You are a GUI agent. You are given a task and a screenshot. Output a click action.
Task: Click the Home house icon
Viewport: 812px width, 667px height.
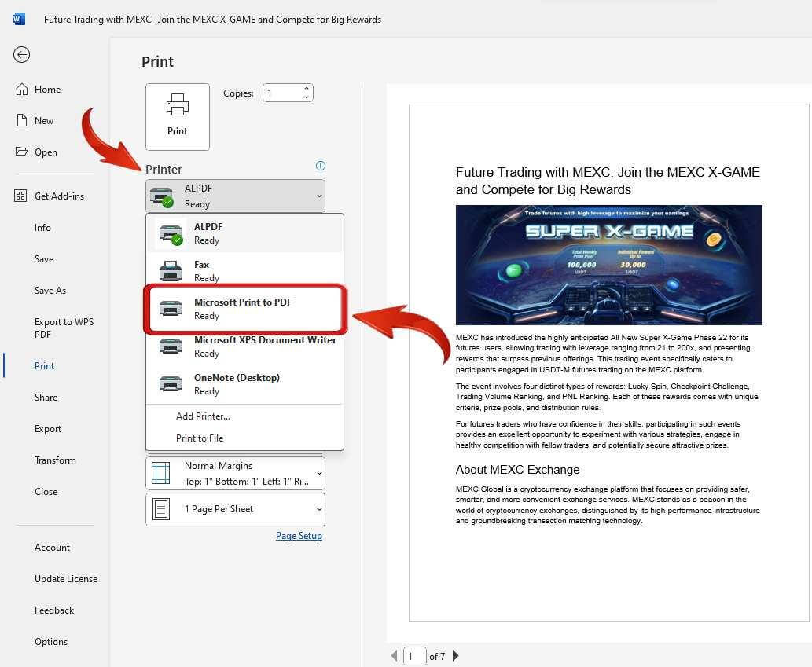[22, 90]
